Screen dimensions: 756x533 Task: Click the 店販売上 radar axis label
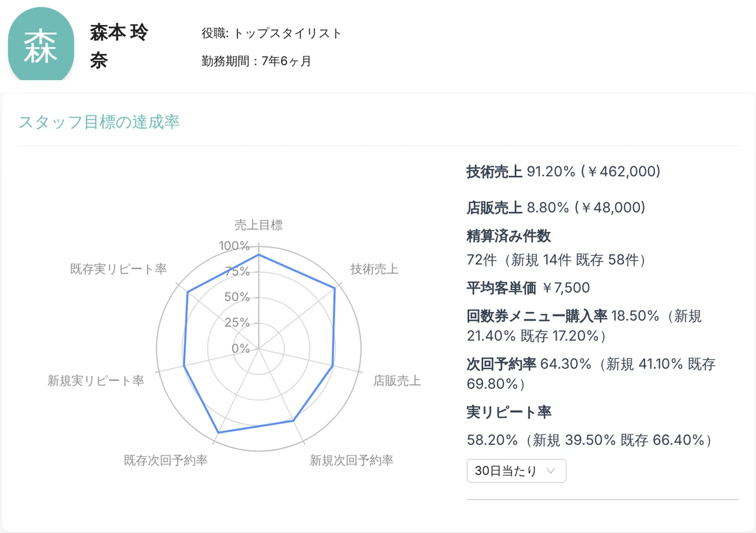pyautogui.click(x=397, y=381)
